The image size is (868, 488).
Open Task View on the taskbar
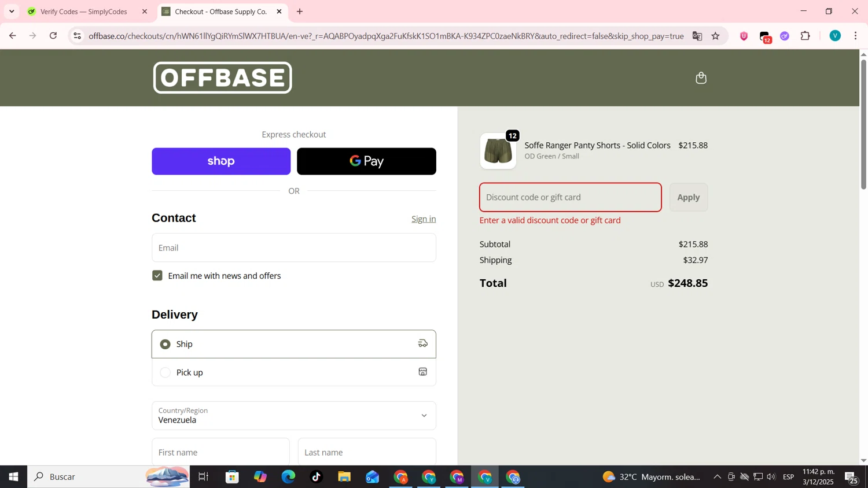tap(203, 477)
